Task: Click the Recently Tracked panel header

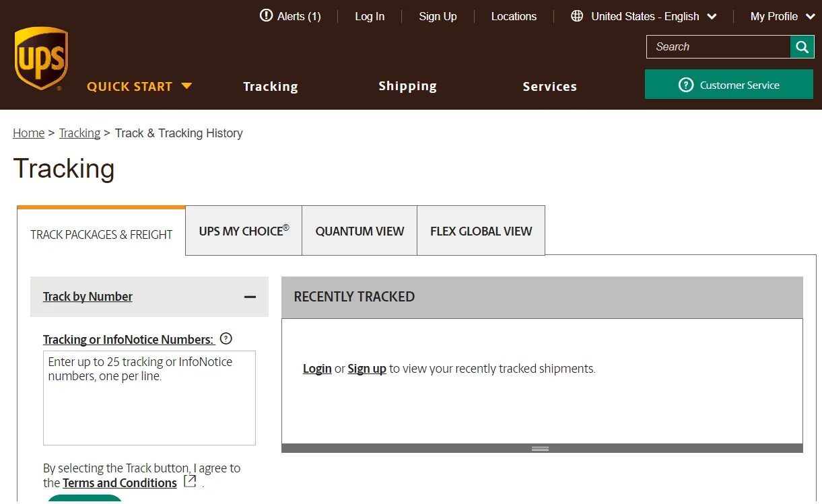Action: (542, 297)
